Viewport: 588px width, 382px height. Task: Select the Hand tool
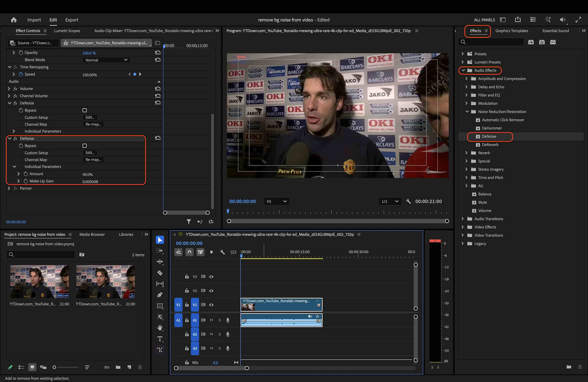tap(160, 328)
